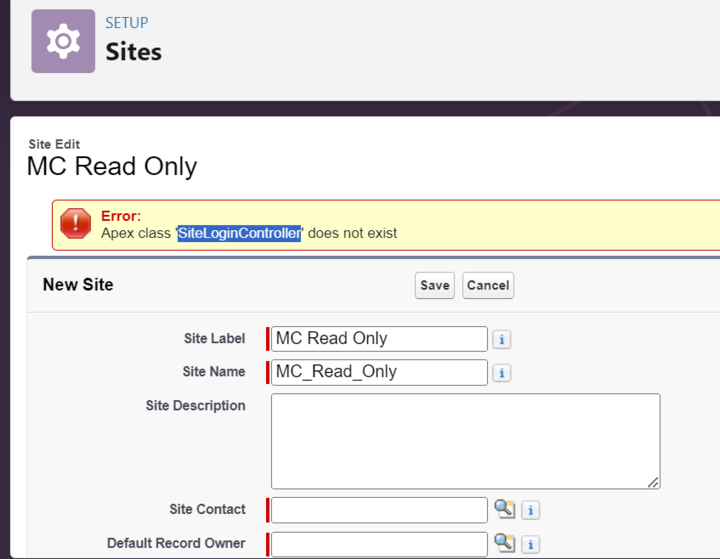720x559 pixels.
Task: Click the Sites page heading
Action: (x=134, y=52)
